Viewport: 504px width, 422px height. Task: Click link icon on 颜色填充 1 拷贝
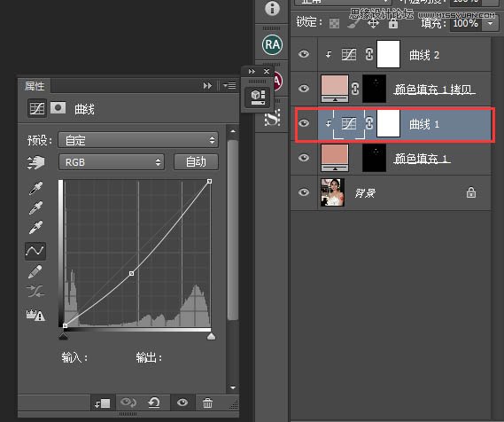[x=355, y=89]
